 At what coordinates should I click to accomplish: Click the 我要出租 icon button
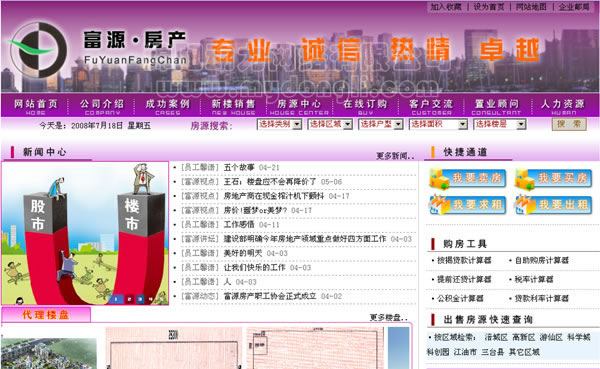(x=553, y=205)
